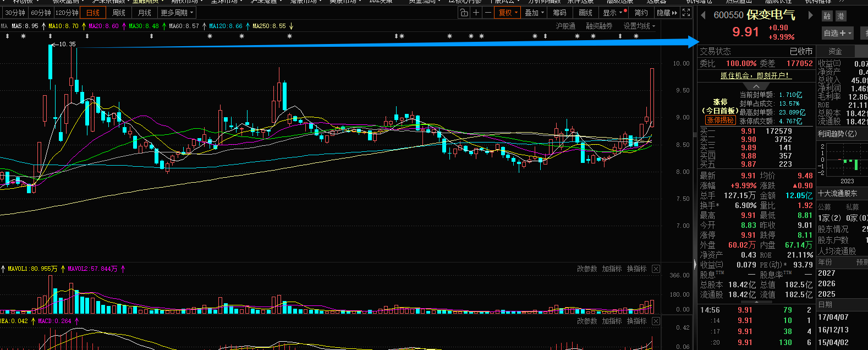Go to next stock with right arrow
Image resolution: width=868 pixels, height=350 pixels.
tap(810, 15)
